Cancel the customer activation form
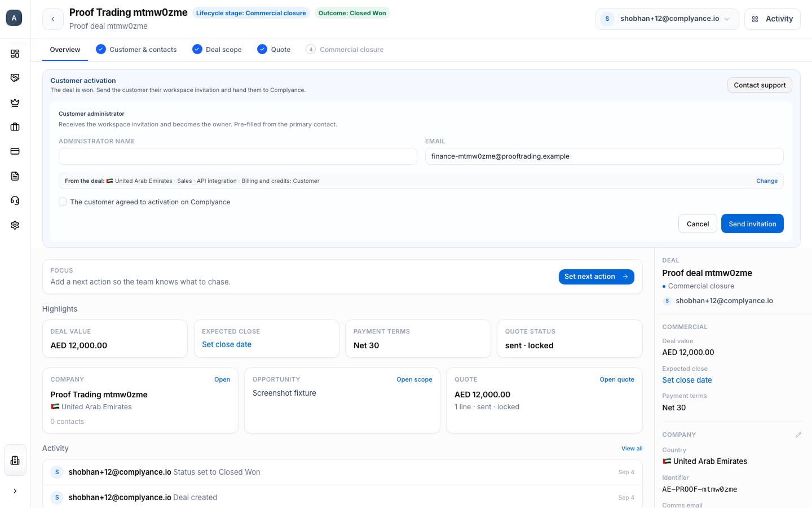This screenshot has width=812, height=508. tap(698, 224)
